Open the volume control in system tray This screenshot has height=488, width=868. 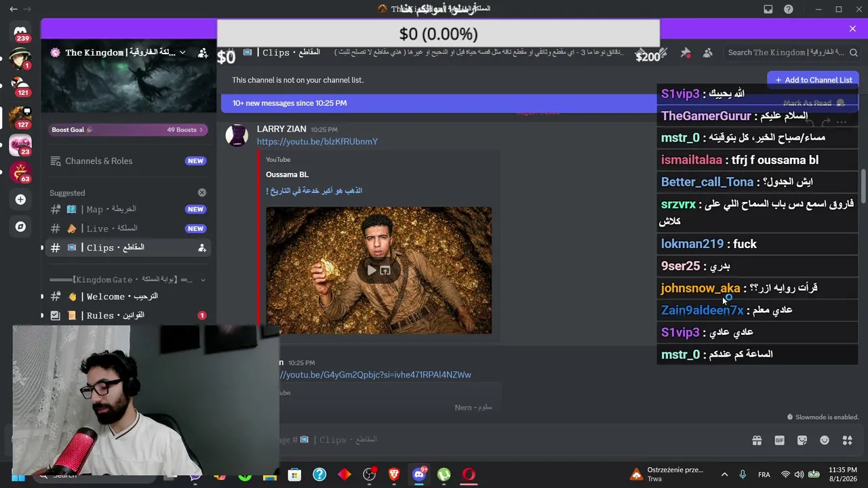pos(799,474)
